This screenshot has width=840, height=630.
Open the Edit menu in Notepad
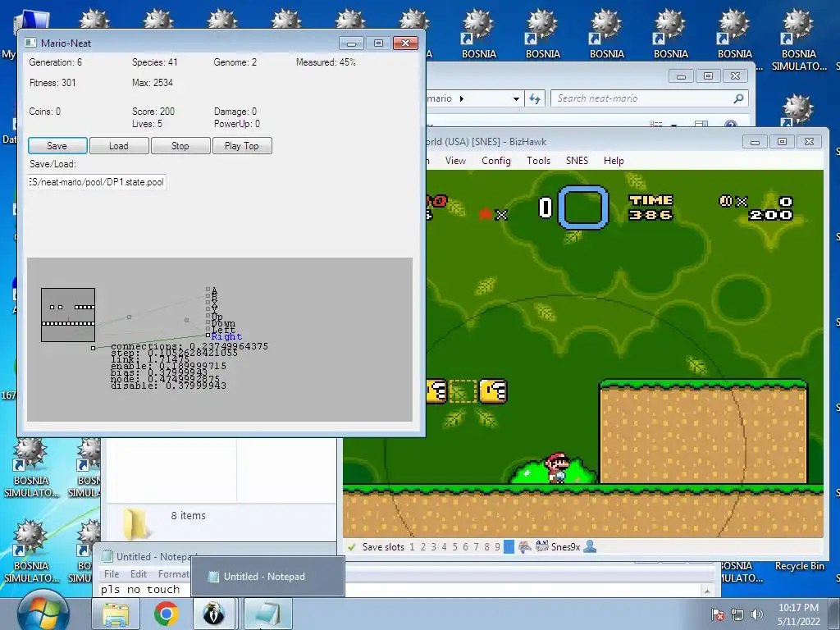point(138,573)
